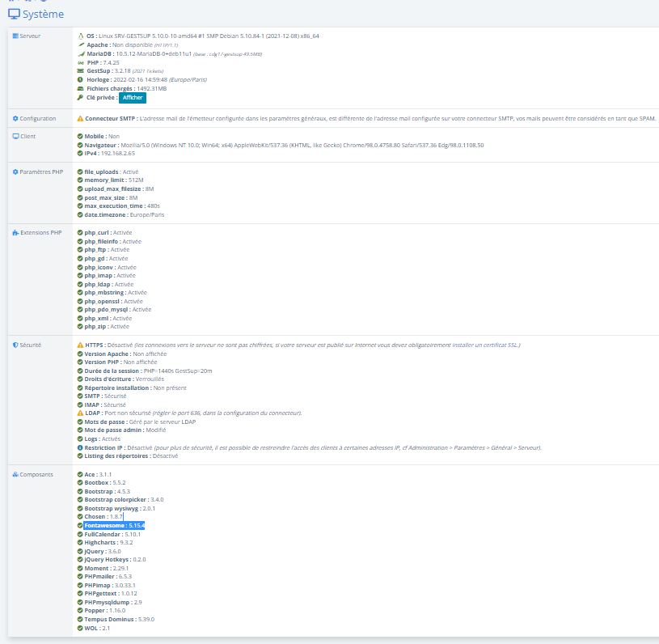This screenshot has height=644, width=659.
Task: Click the green check beside Fontawesome
Action: click(80, 525)
